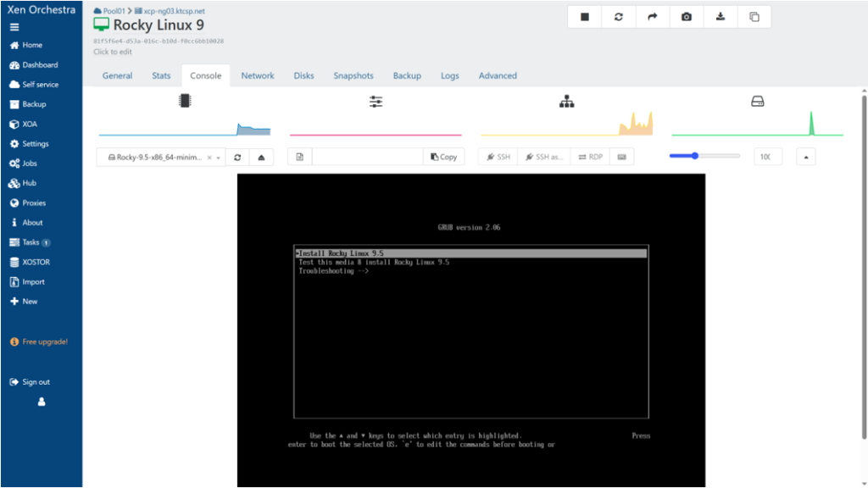Click the copy VM icon
Screen dimensions: 868x488
point(754,17)
